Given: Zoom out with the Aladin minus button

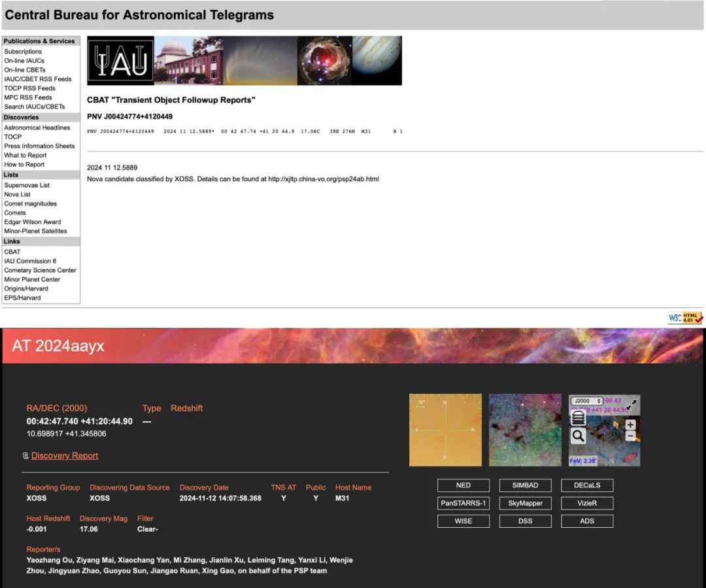Looking at the screenshot, I should click(x=630, y=436).
